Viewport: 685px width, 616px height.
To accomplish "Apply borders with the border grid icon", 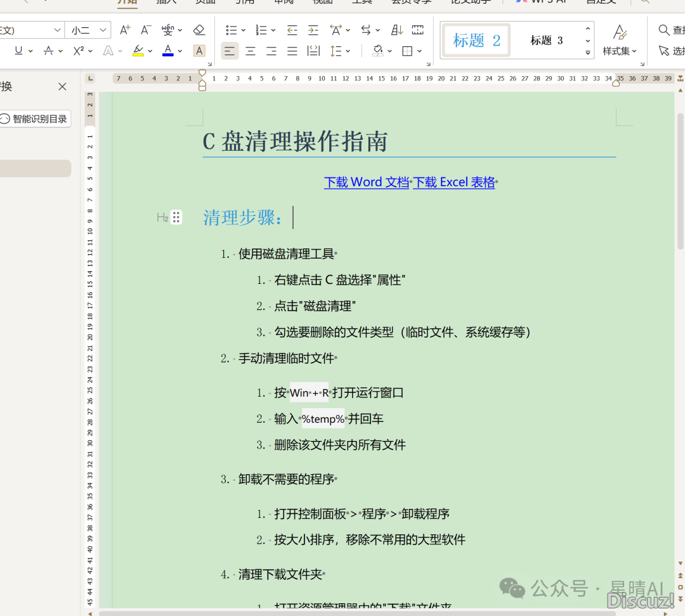I will [x=407, y=51].
